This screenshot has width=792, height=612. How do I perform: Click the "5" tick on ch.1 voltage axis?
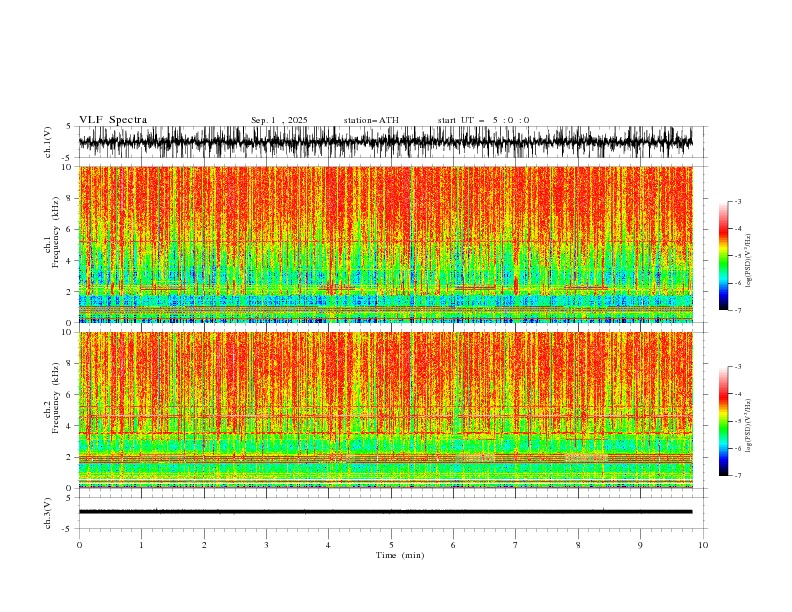pyautogui.click(x=70, y=126)
